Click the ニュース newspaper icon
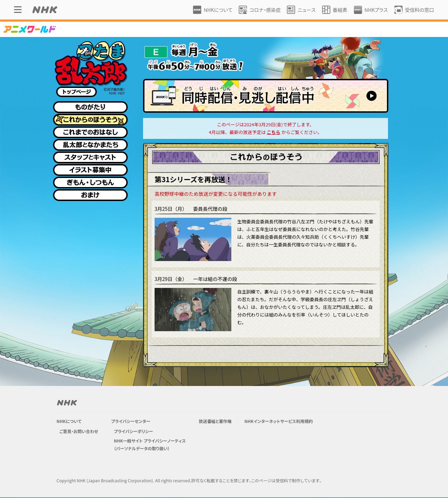Image resolution: width=448 pixels, height=498 pixels. click(x=291, y=10)
